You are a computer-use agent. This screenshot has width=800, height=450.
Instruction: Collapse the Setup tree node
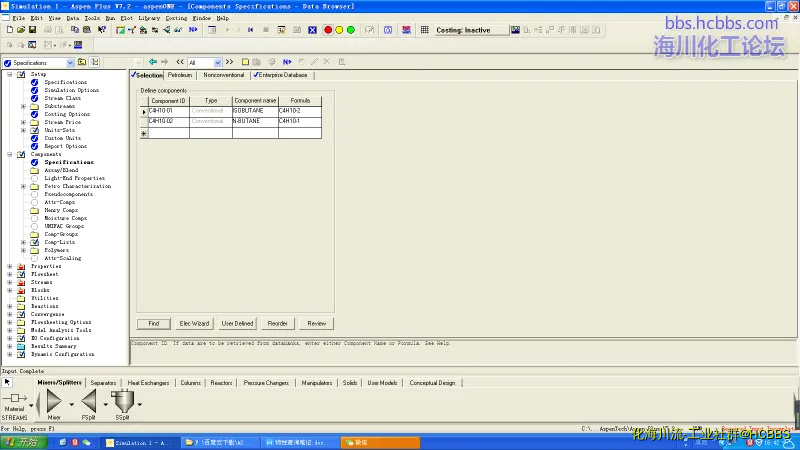pos(10,74)
